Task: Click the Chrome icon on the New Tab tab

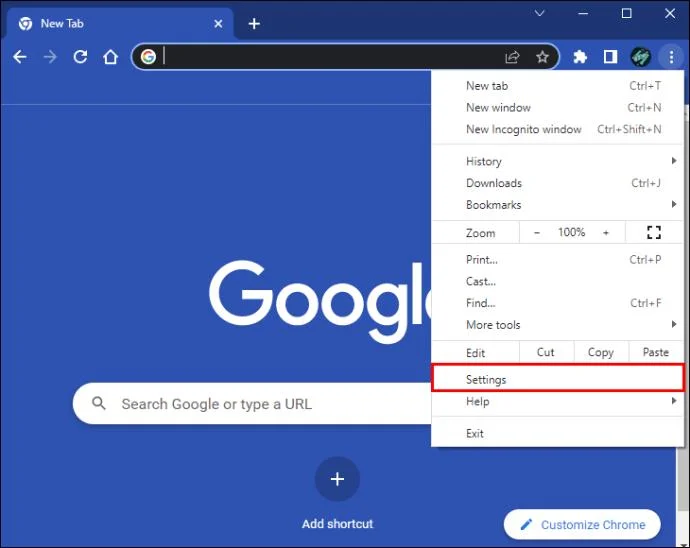Action: (x=26, y=24)
